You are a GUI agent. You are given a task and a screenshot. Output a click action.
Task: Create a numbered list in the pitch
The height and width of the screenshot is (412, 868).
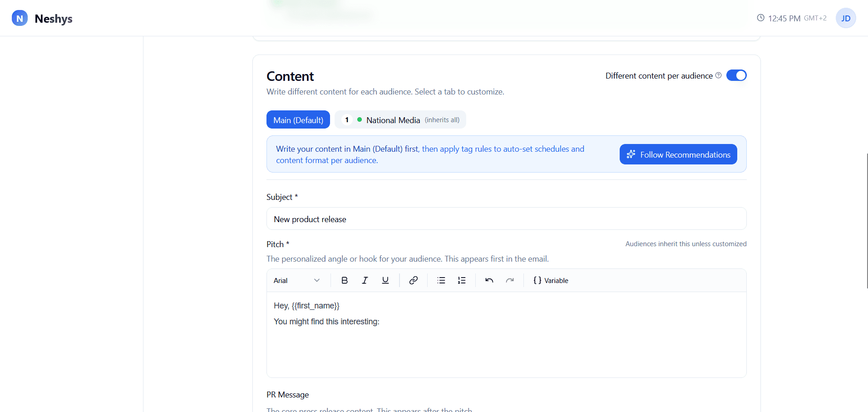(x=461, y=280)
